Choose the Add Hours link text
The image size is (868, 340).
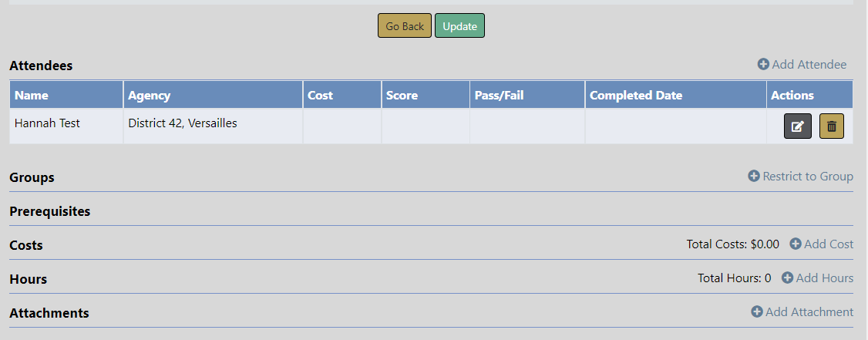pos(825,278)
